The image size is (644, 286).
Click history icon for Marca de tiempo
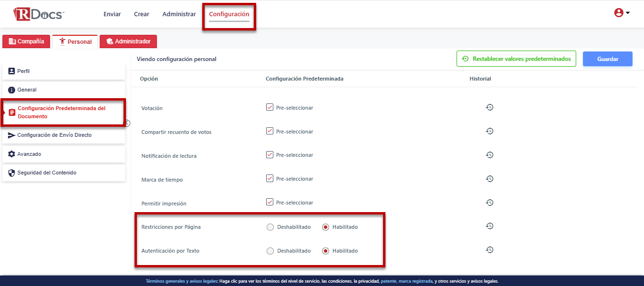[x=489, y=179]
